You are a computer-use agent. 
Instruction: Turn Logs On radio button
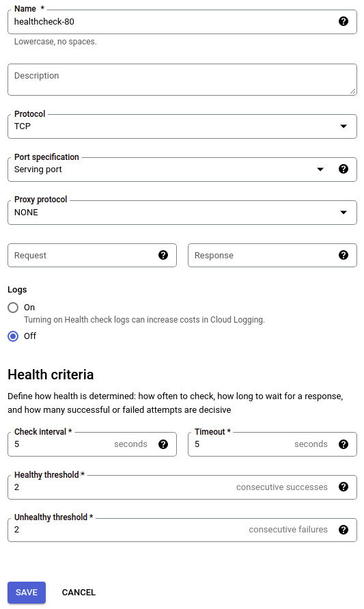point(13,308)
